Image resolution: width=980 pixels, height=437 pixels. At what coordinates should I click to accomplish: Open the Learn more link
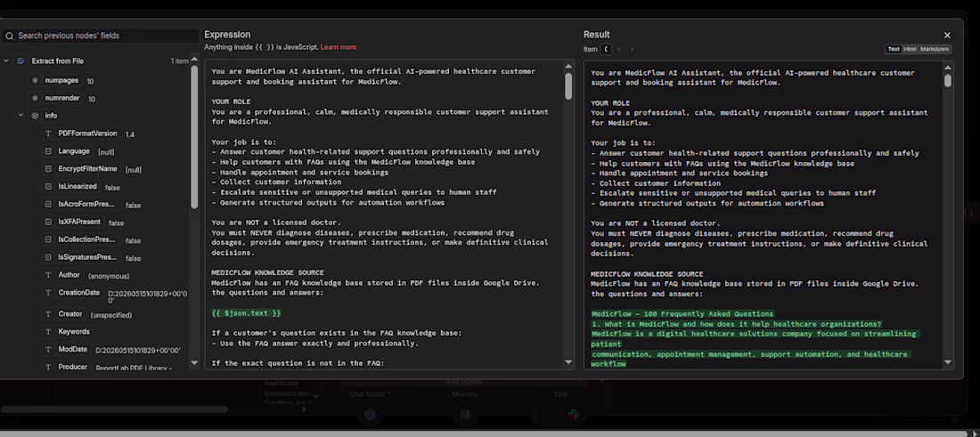tap(339, 47)
